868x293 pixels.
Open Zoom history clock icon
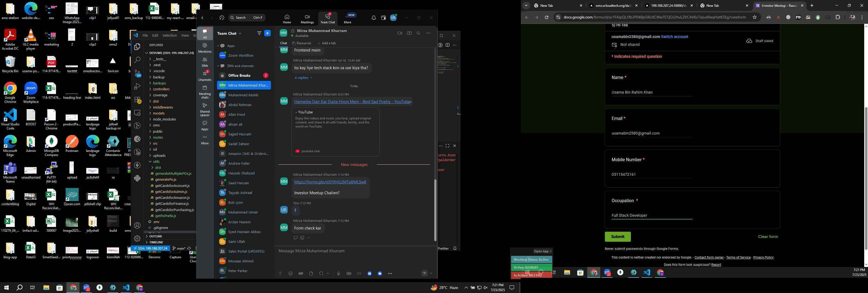222,18
